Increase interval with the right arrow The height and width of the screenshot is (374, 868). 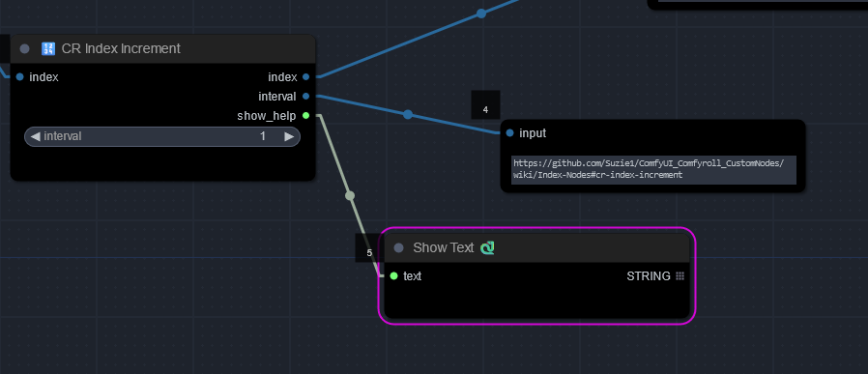289,136
